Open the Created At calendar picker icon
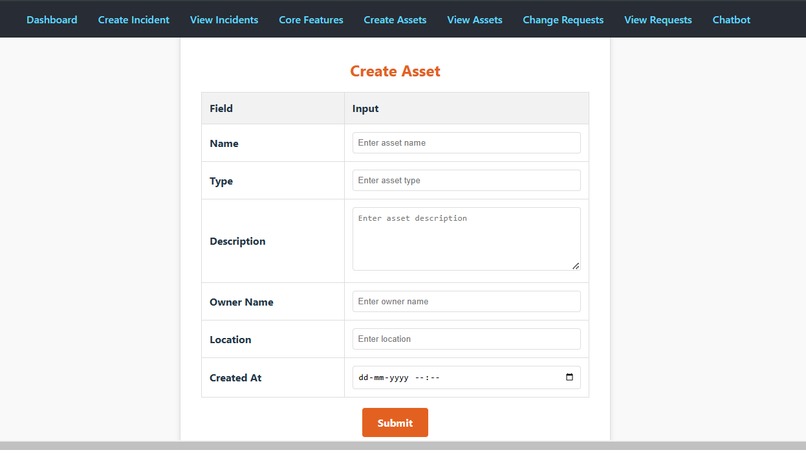The width and height of the screenshot is (806, 461). click(x=569, y=377)
